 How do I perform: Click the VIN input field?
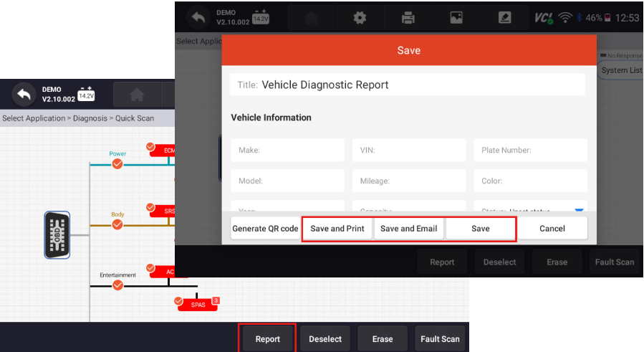[x=409, y=150]
